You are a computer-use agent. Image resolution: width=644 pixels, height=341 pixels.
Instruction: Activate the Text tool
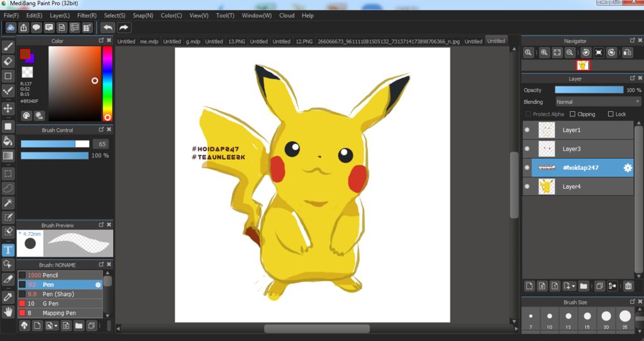click(8, 250)
